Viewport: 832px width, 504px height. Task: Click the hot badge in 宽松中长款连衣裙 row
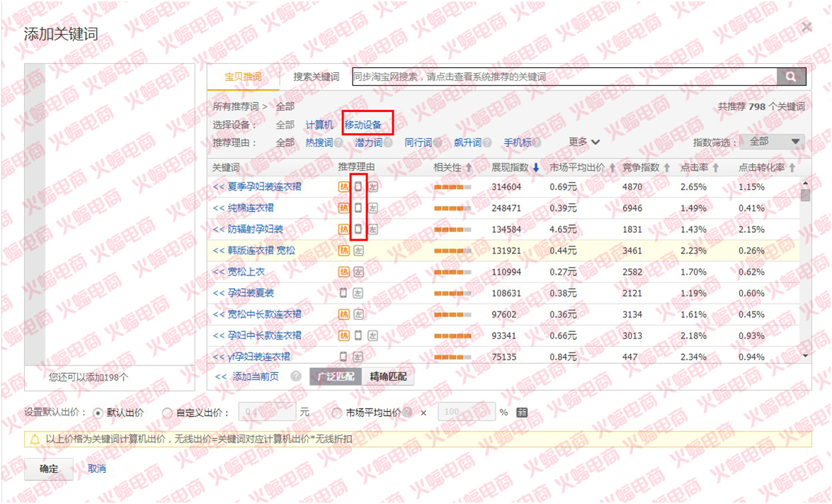pos(344,314)
